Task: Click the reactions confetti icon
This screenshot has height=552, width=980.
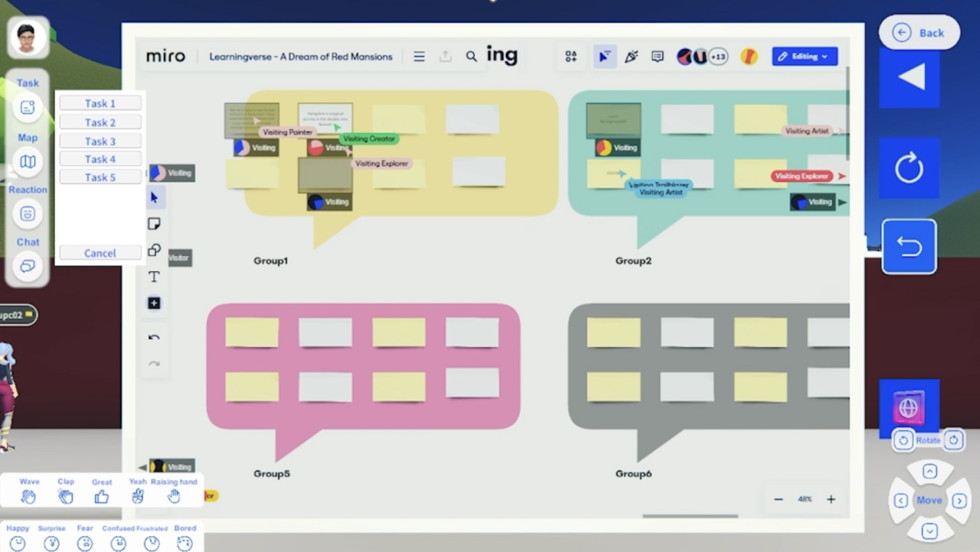Action: pos(631,56)
